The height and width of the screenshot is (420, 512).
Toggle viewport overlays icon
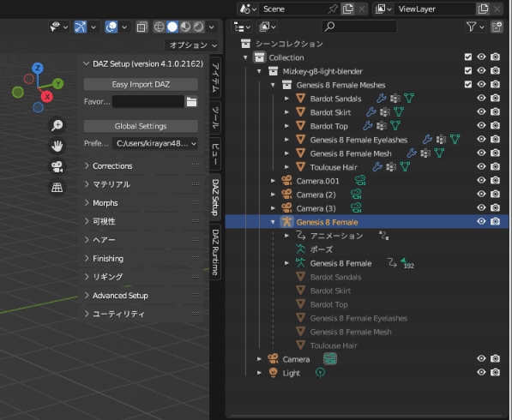111,27
